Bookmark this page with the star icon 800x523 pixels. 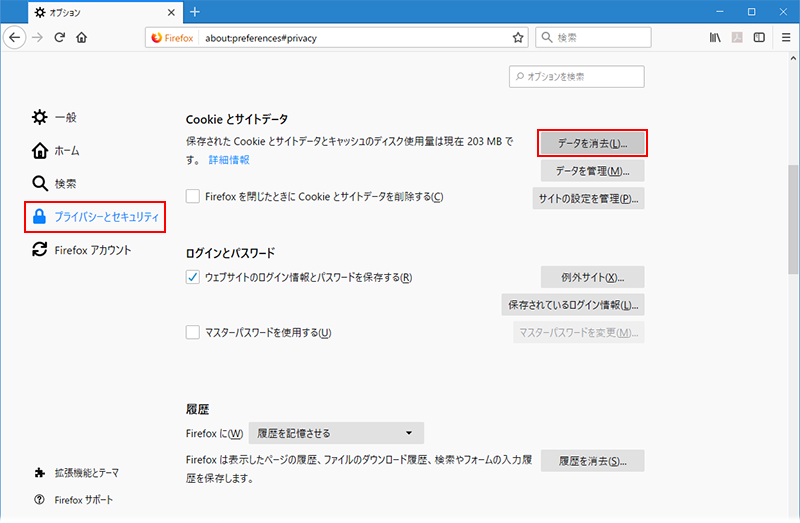(x=518, y=37)
